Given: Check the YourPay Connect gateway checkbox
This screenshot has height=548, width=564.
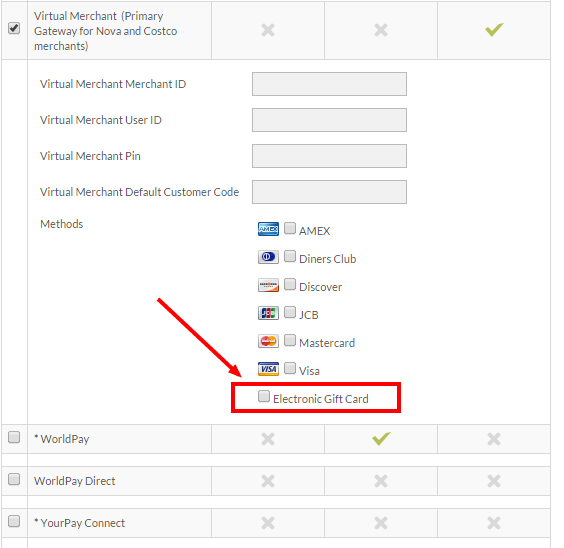Looking at the screenshot, I should [14, 521].
